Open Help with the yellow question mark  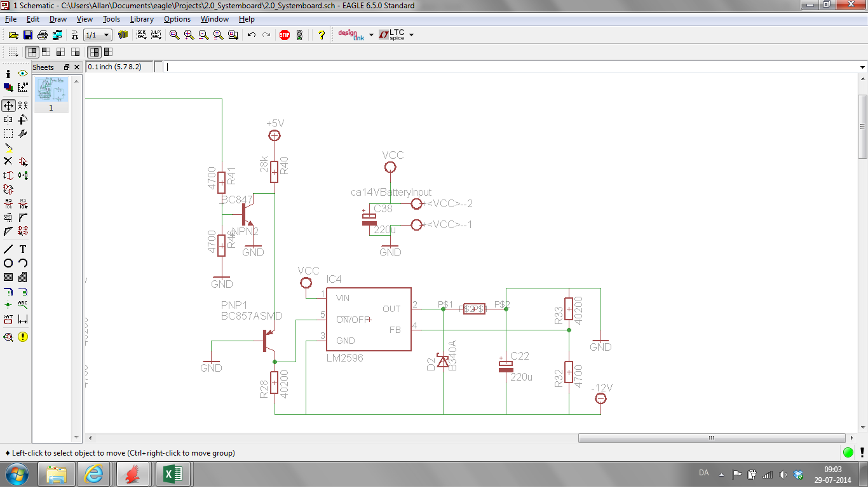tap(322, 35)
